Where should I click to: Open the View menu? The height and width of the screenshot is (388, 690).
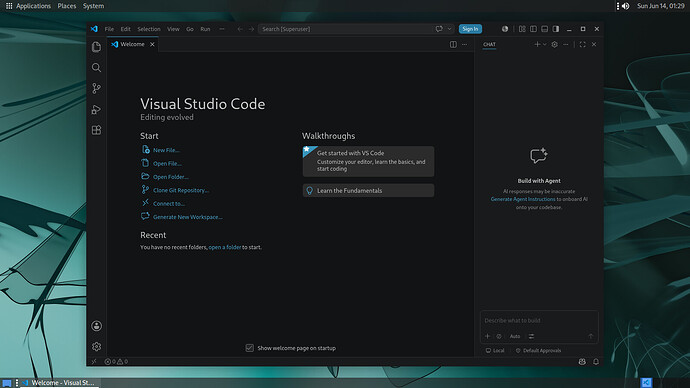[x=173, y=29]
